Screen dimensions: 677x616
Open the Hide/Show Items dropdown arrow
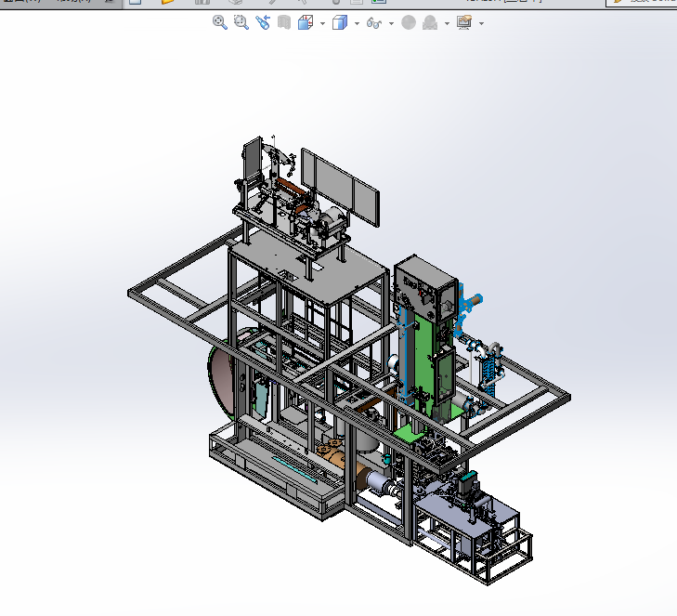391,23
